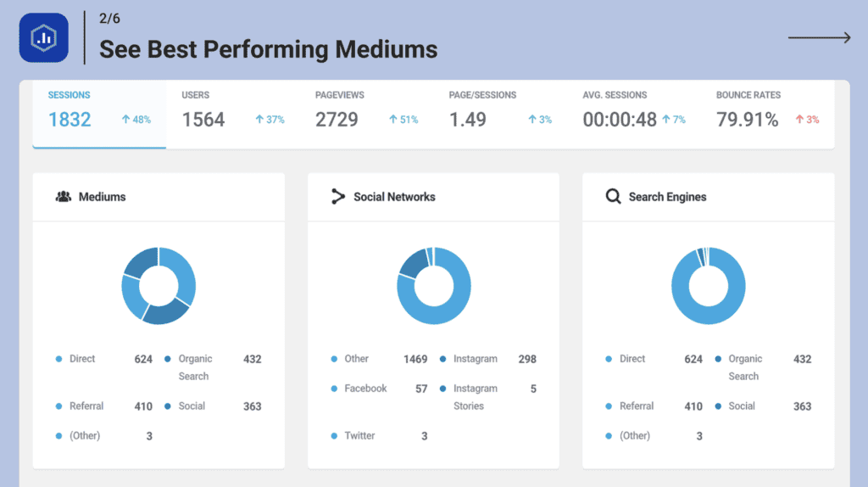Toggle Facebook legend item in Social Networks
The width and height of the screenshot is (868, 487).
(x=365, y=389)
